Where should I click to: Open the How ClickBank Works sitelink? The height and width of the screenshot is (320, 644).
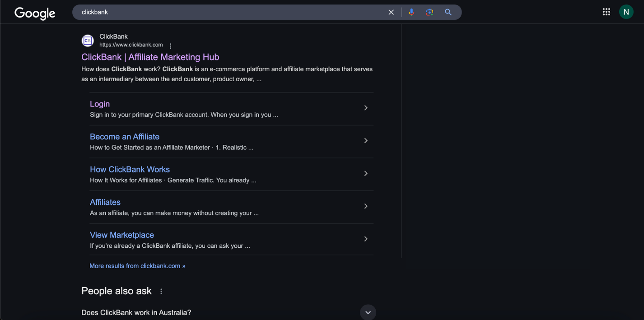click(x=130, y=170)
